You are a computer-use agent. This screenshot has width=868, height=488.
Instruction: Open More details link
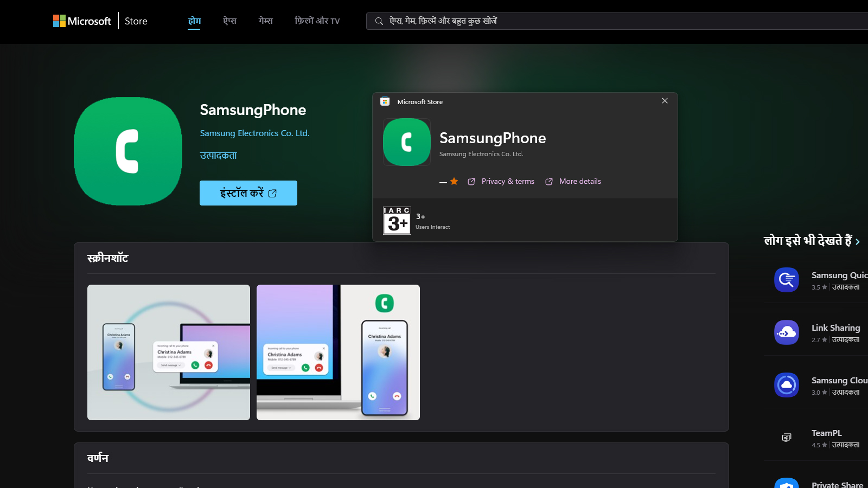(580, 182)
